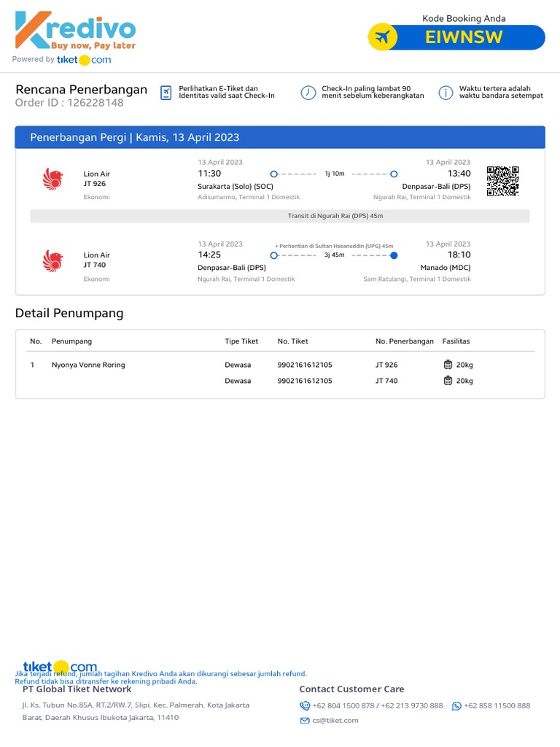Screen dimensions: 560x747
Task: Click the cs@tiket.com email link
Action: tap(335, 720)
